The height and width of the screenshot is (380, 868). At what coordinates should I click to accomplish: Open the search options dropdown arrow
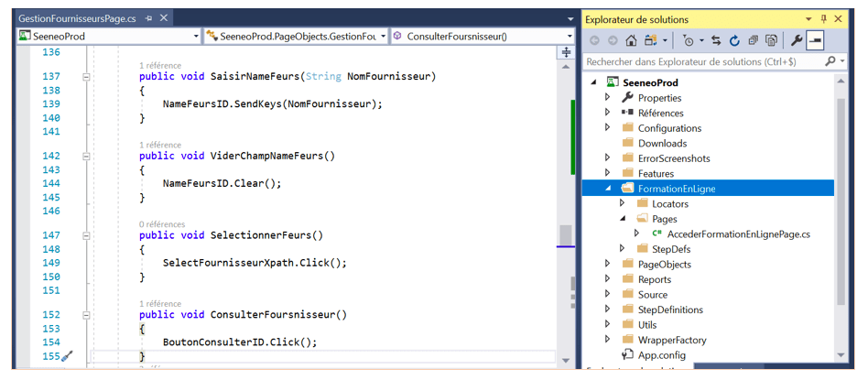(842, 61)
